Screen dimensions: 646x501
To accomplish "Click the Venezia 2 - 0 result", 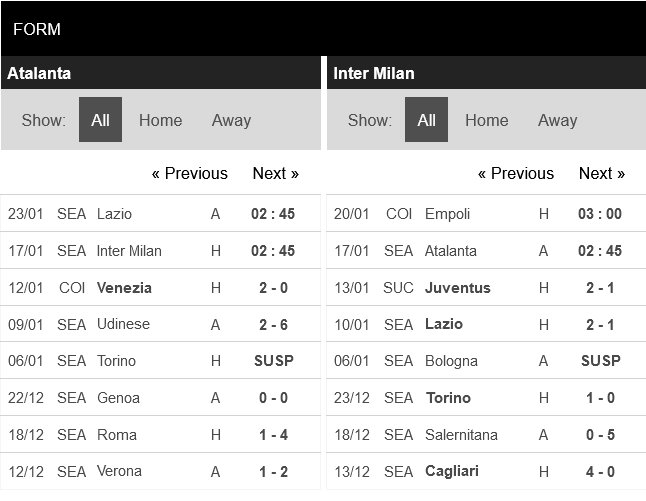I will tap(273, 288).
